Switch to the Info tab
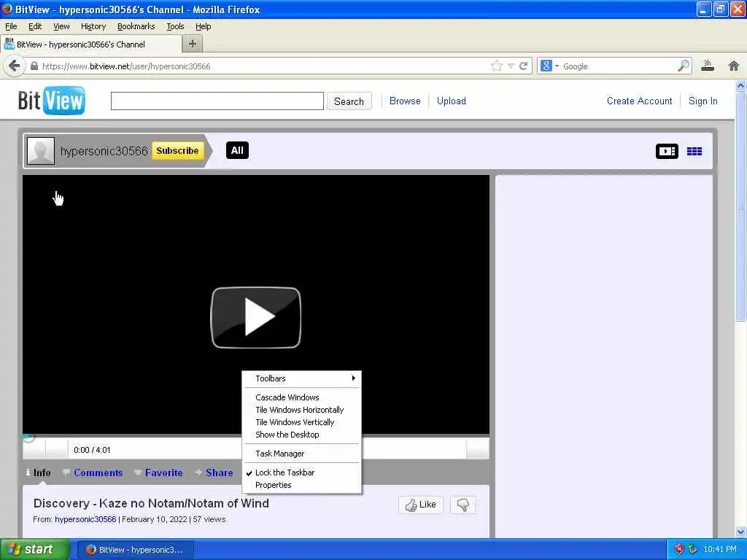This screenshot has height=560, width=747. pos(39,472)
